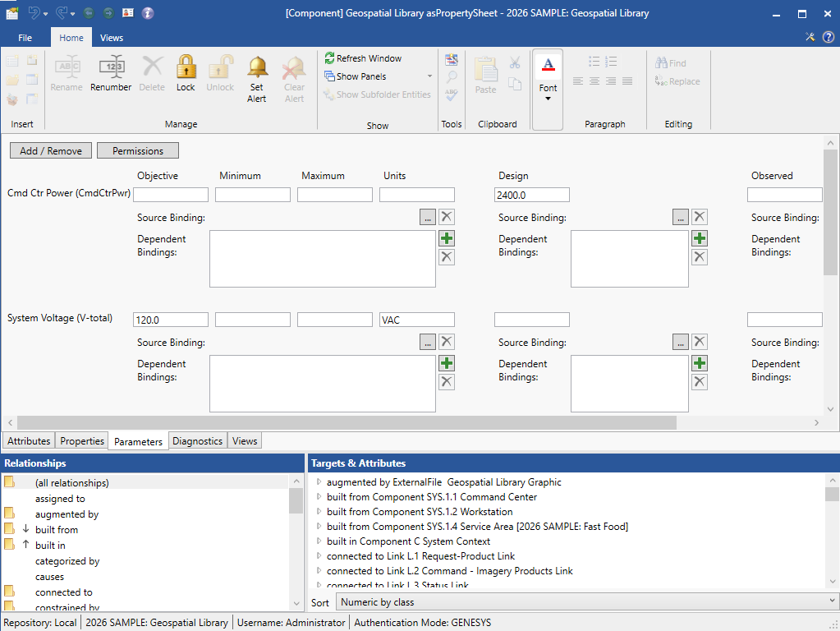Open the Font dropdown arrow
Screen dimensions: 840x631
pos(548,99)
